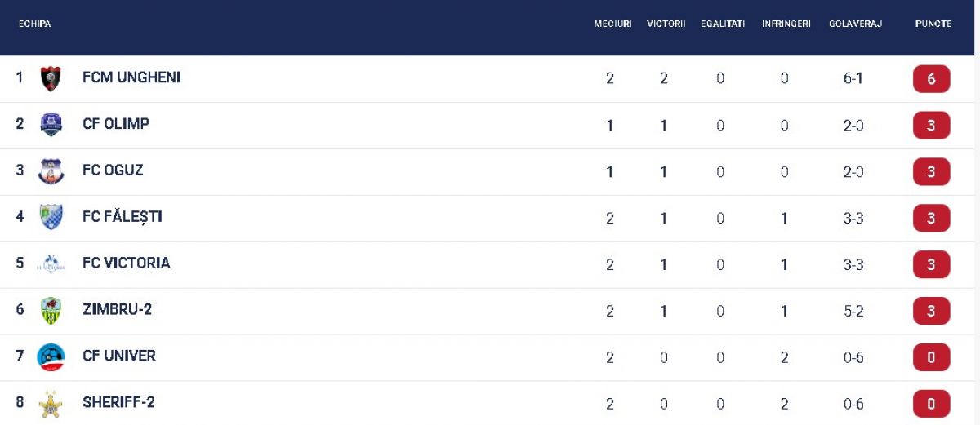980x425 pixels.
Task: Click the FC Fălești shield logo
Action: pos(51,217)
